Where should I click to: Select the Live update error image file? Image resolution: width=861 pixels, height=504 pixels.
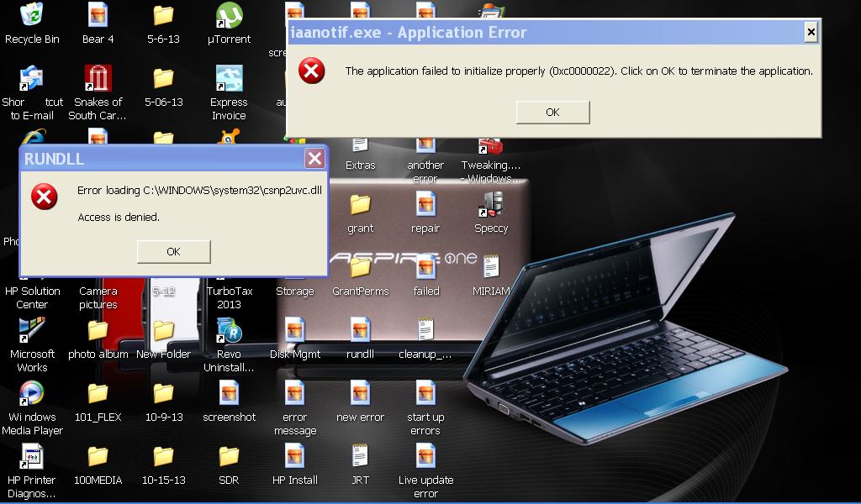pos(425,456)
